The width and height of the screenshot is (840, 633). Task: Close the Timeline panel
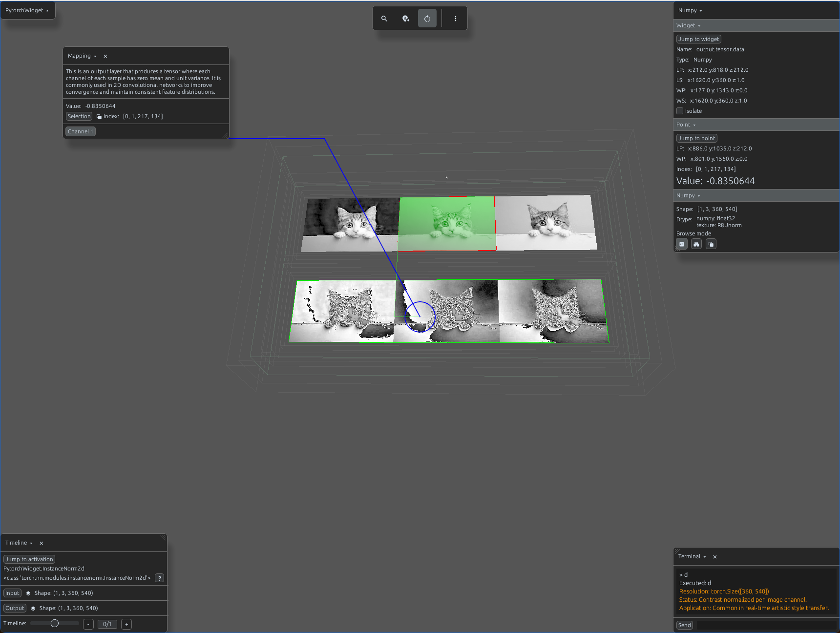coord(42,543)
